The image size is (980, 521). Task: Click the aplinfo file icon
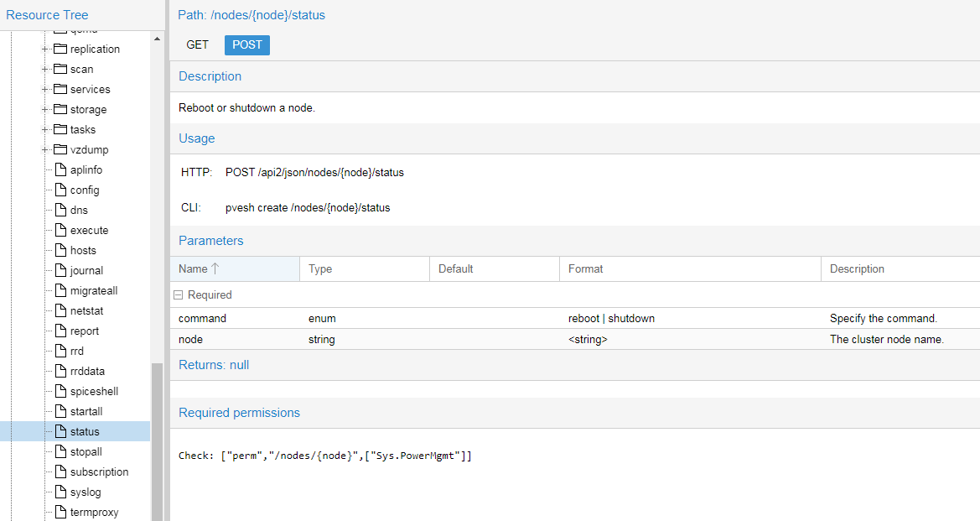[60, 169]
